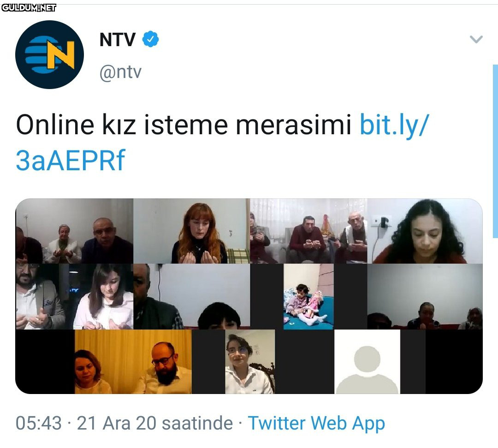Open the @ntv handle
The image size is (498, 448).
[120, 72]
